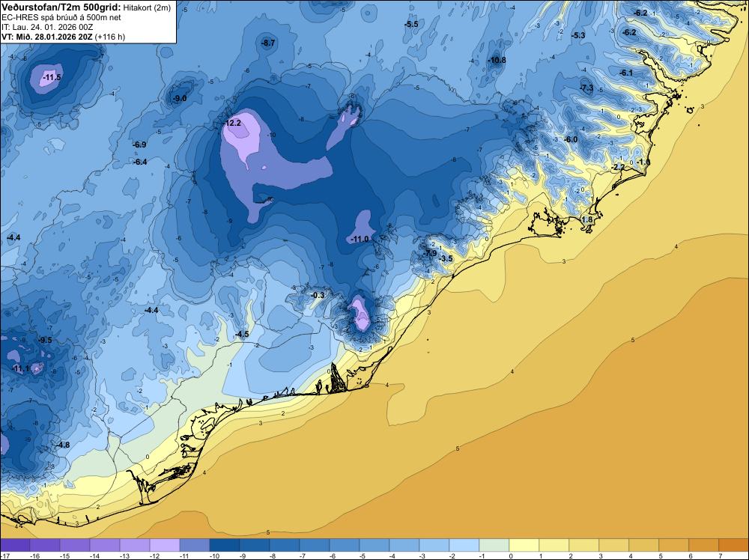The image size is (749, 560).
Task: Select legend swatch between -4 and -3
Action: (404, 544)
